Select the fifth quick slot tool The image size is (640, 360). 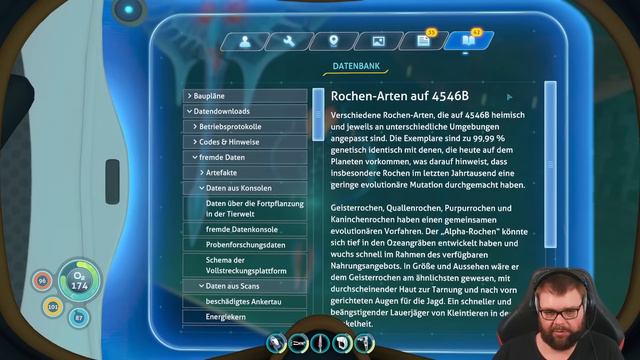(364, 344)
